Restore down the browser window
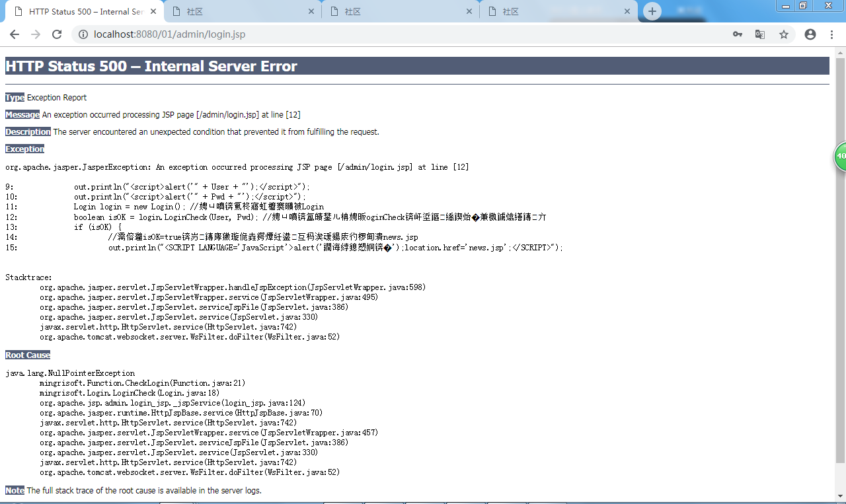Image resolution: width=846 pixels, height=504 pixels. (x=803, y=6)
